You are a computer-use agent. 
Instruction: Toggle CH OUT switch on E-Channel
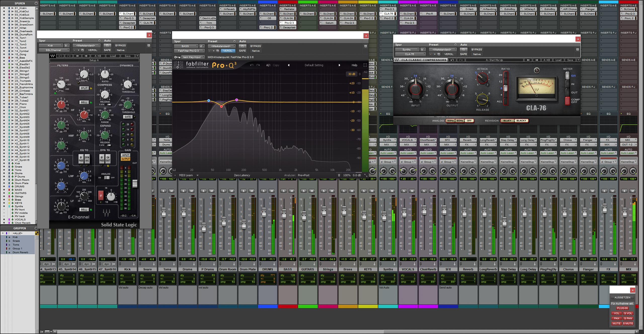[x=108, y=159]
